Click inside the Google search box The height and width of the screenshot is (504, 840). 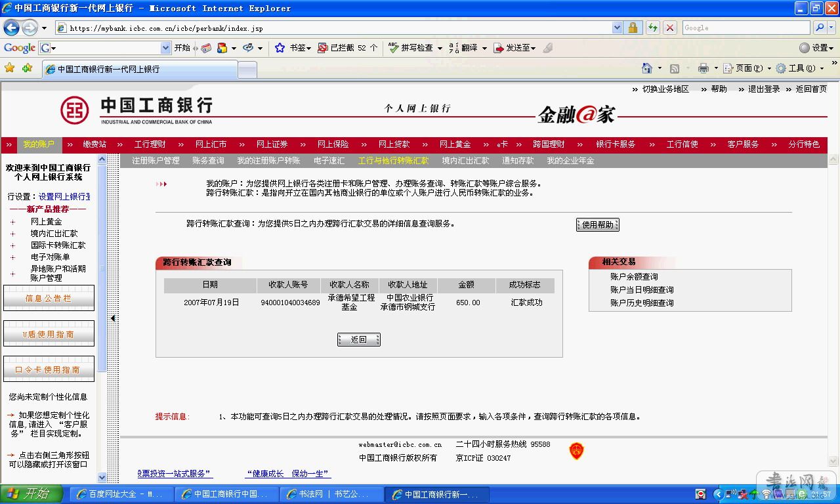coord(745,28)
